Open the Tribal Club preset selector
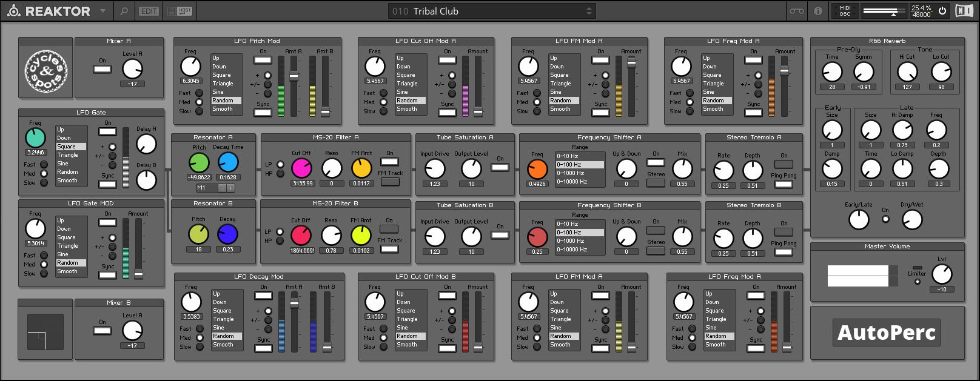The width and height of the screenshot is (980, 381). click(x=492, y=11)
